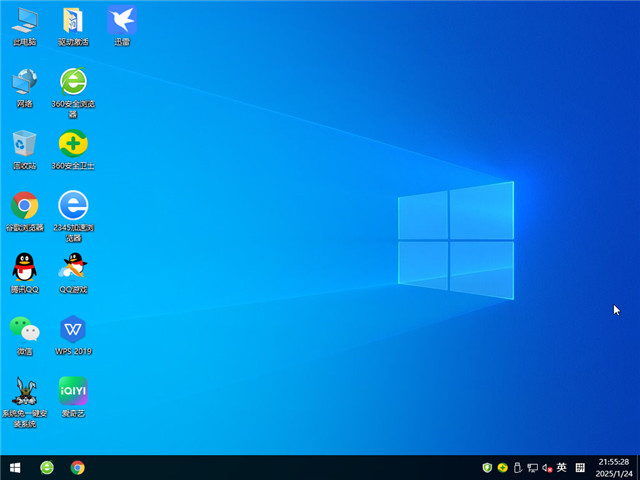Select the This PC (此电脑) desktop icon
This screenshot has width=640, height=480.
pyautogui.click(x=24, y=20)
